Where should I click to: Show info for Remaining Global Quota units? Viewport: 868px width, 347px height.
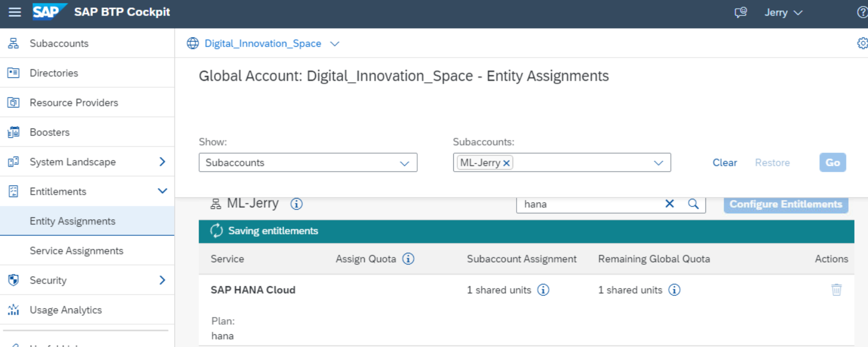click(x=674, y=290)
